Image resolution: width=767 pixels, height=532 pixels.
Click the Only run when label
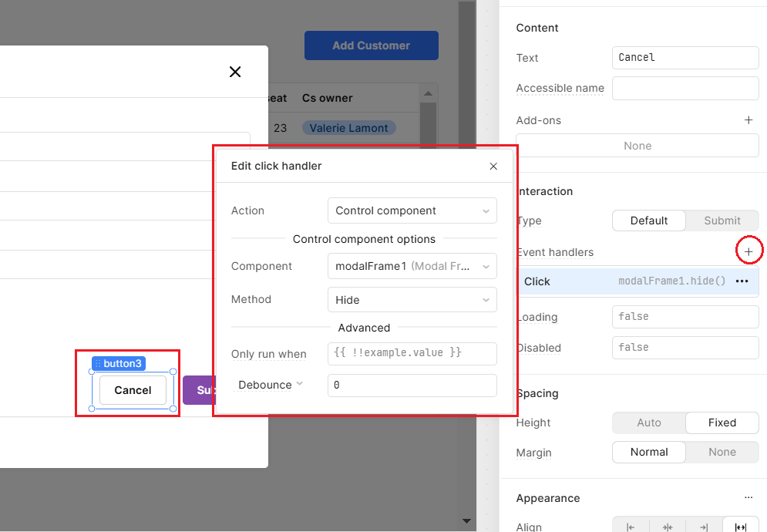(x=268, y=354)
